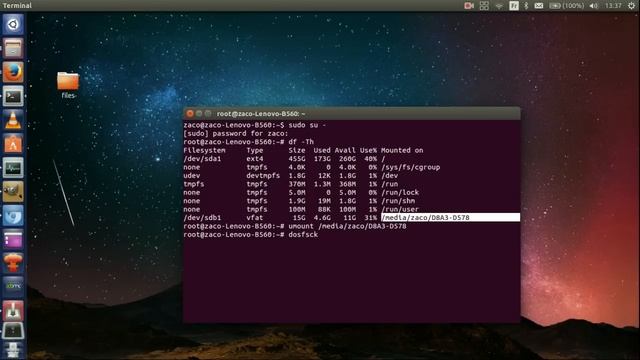This screenshot has height=360, width=640.
Task: Open the purple window app in launcher
Action: click(x=13, y=240)
